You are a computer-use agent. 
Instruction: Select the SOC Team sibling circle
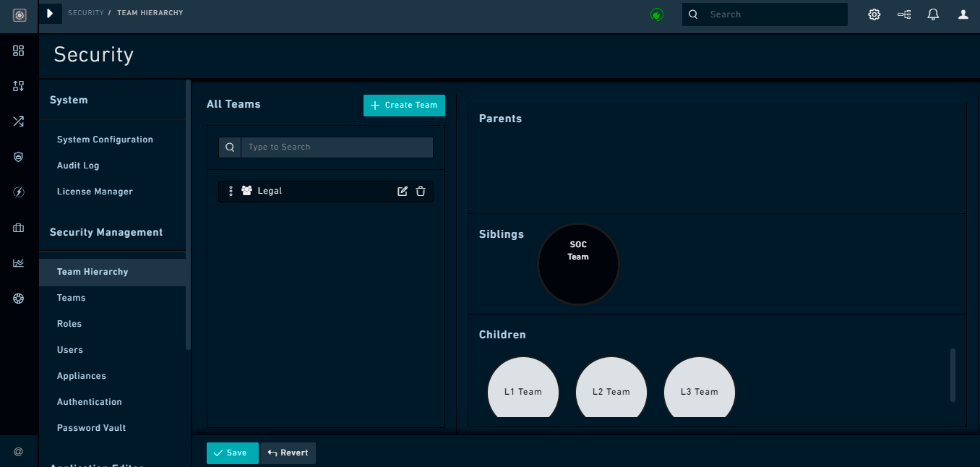pyautogui.click(x=578, y=264)
